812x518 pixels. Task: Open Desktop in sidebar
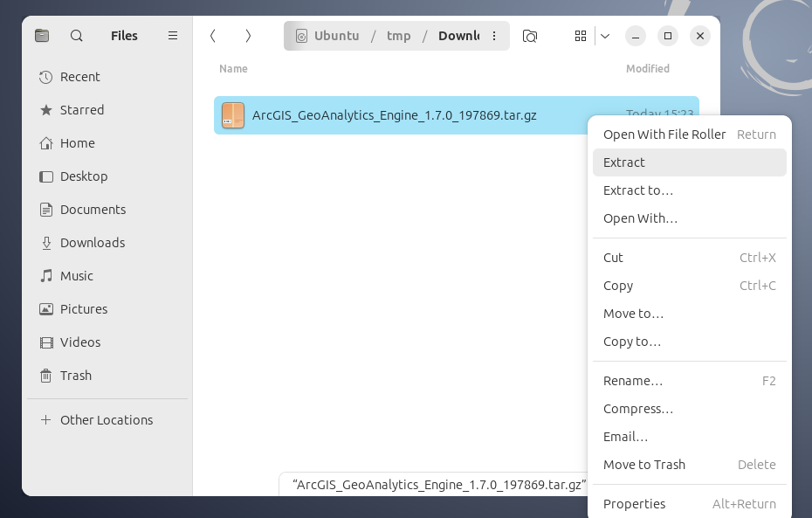coord(107,176)
